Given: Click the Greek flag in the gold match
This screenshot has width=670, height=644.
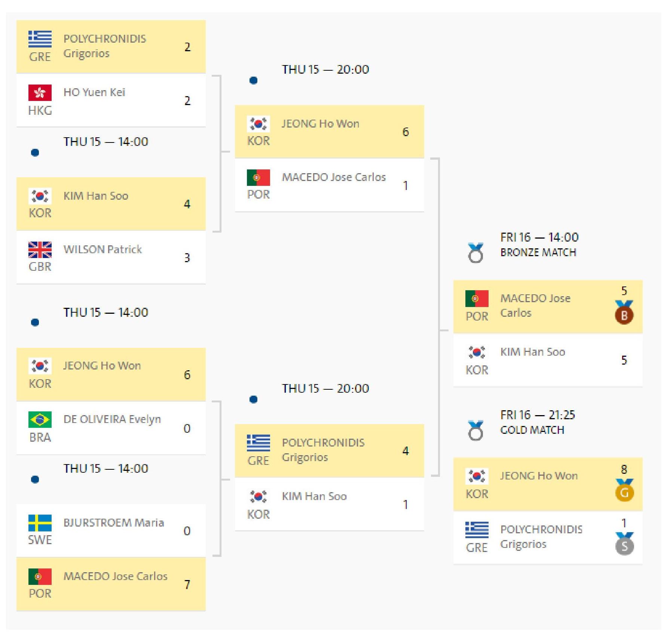Looking at the screenshot, I should coord(477,530).
